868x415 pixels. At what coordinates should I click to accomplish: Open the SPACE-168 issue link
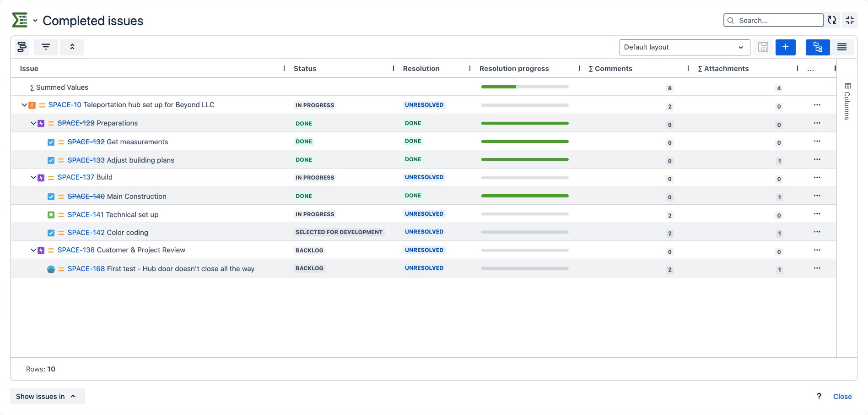click(x=86, y=269)
